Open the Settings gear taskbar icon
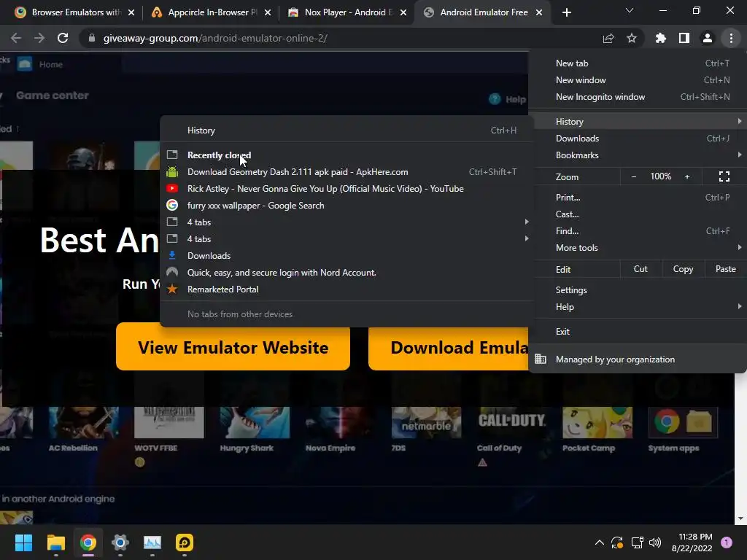This screenshot has height=560, width=747. pyautogui.click(x=120, y=542)
